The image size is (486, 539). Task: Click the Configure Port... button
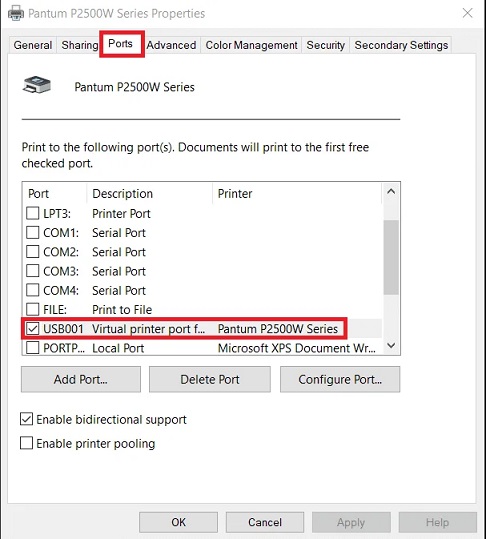(x=340, y=380)
